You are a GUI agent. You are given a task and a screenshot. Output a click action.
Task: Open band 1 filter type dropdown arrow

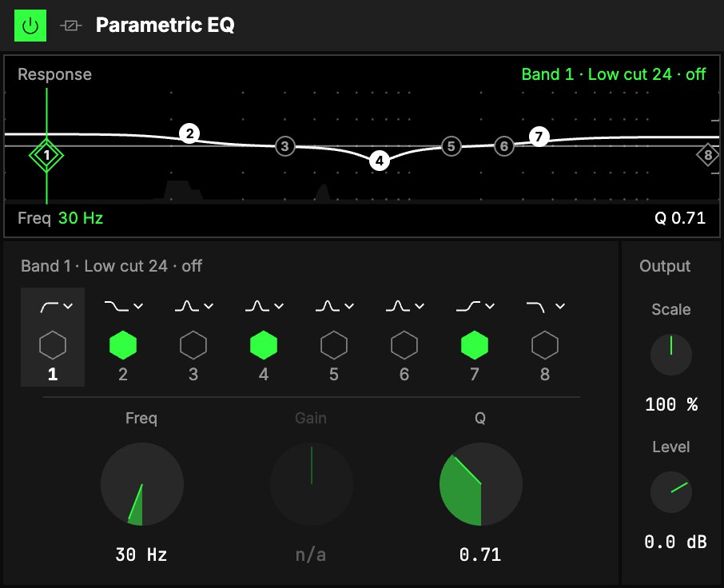(68, 306)
